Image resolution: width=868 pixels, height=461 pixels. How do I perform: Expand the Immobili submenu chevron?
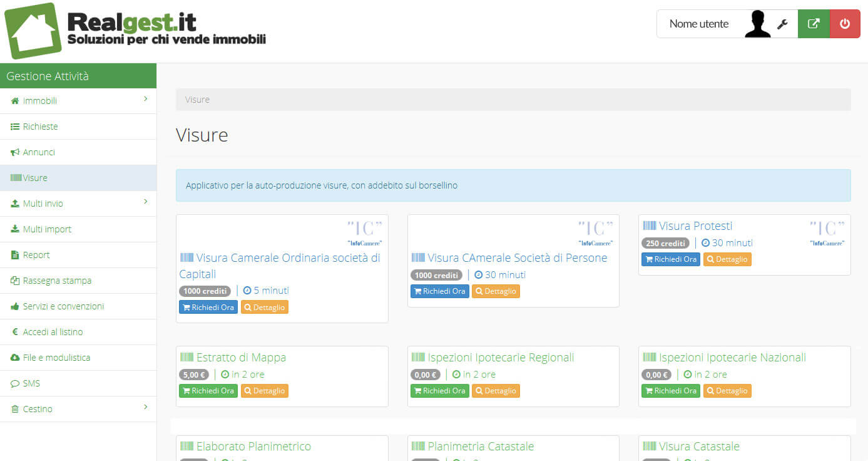tap(145, 99)
